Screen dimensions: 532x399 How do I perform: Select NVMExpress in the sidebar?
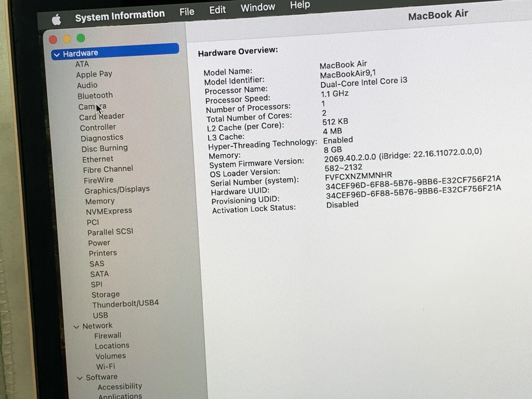click(109, 211)
